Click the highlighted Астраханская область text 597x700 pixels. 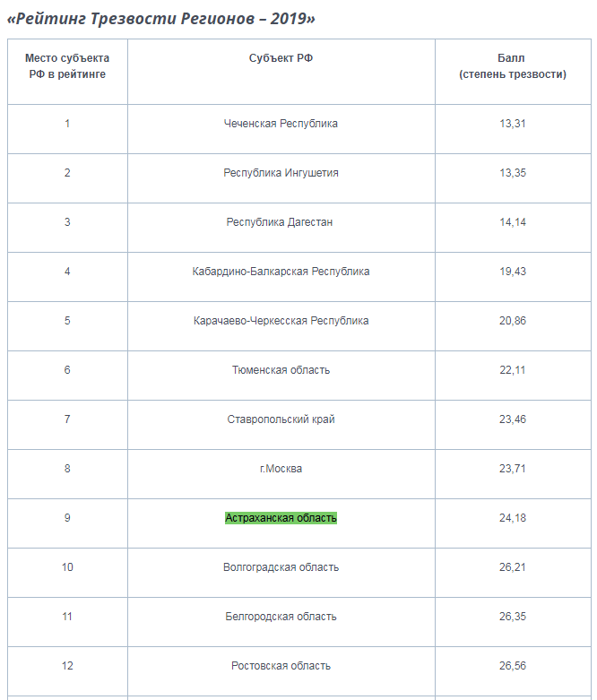click(281, 518)
